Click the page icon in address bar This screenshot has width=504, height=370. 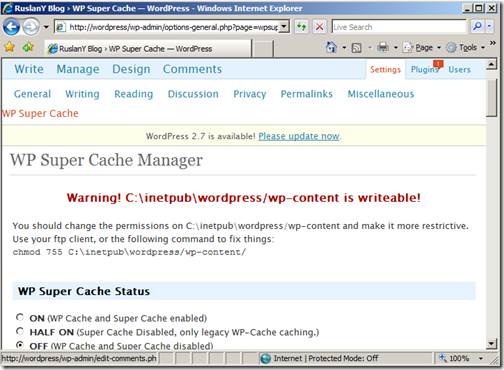[60, 27]
